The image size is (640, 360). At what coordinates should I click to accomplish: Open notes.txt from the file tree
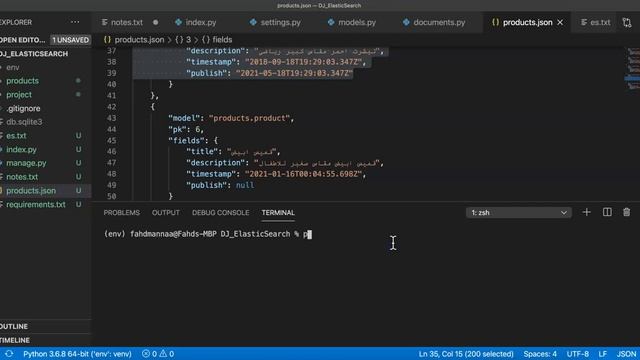(x=22, y=177)
